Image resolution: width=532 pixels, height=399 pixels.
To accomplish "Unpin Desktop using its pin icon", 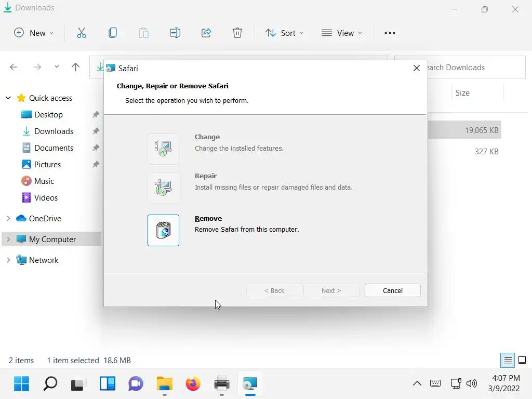I will coord(96,115).
